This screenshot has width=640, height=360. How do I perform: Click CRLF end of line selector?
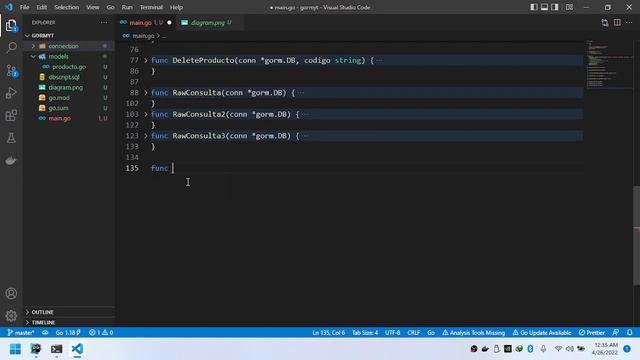coord(413,333)
